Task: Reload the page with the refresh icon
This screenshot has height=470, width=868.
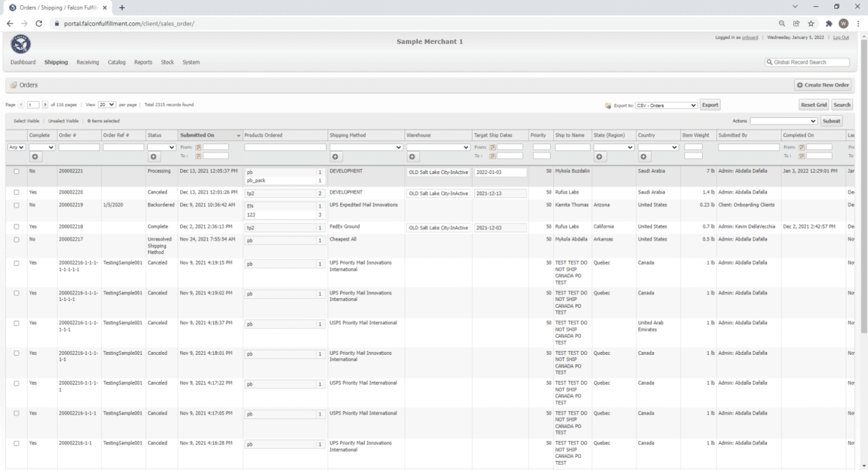Action: 39,24
